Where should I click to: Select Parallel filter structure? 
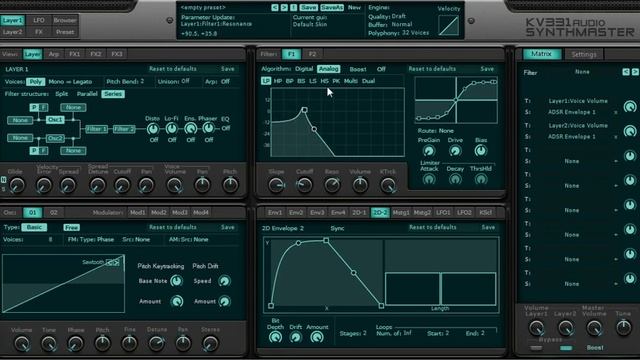coord(87,94)
